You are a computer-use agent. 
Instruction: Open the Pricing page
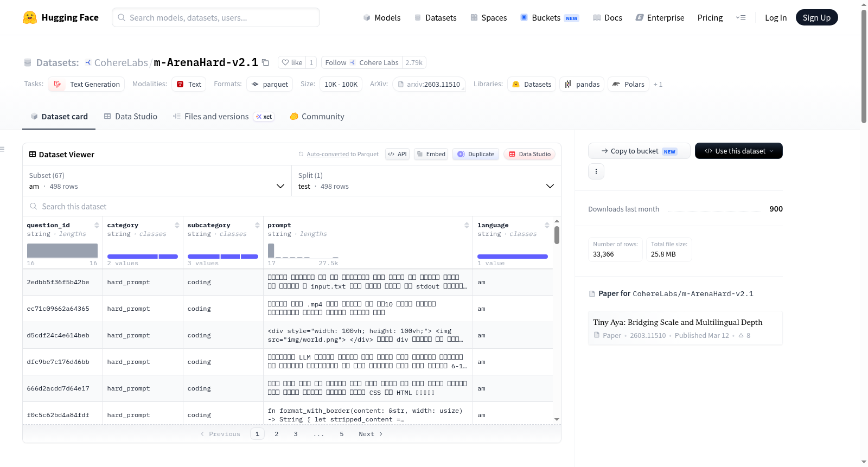coord(710,17)
